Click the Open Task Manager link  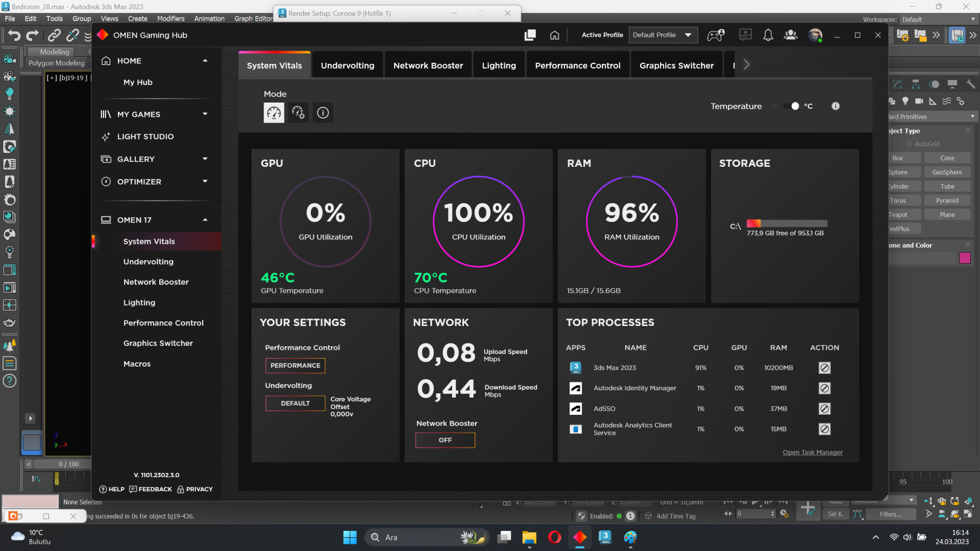point(813,453)
